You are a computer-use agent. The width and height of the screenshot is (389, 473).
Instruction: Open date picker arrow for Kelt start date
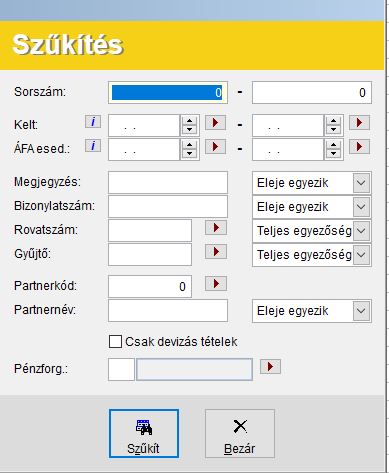(x=215, y=123)
